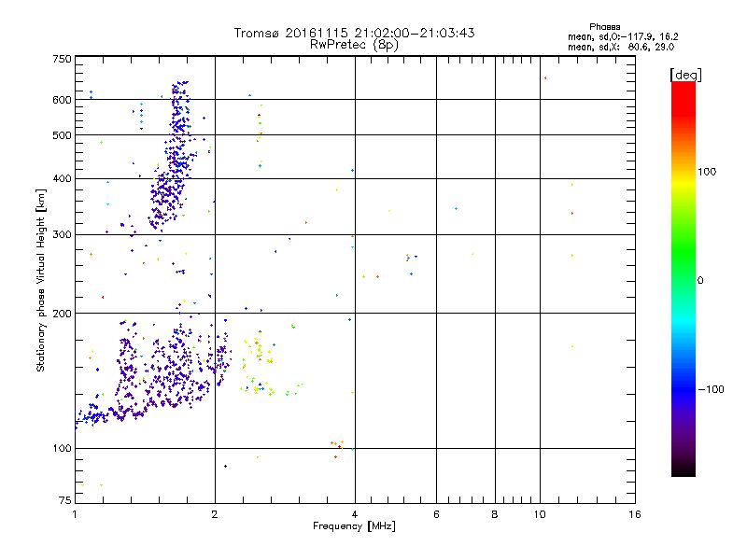Click the x-axis '2' tick label

(x=215, y=514)
